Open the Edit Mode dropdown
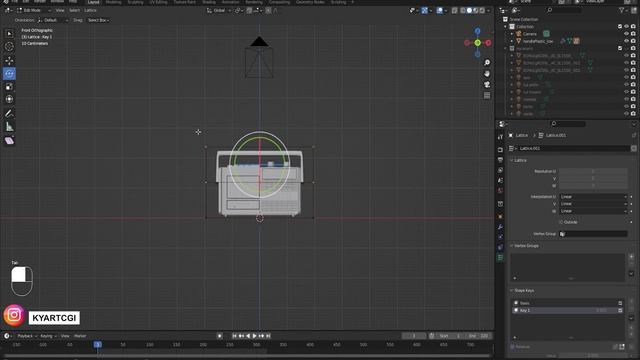 click(34, 10)
